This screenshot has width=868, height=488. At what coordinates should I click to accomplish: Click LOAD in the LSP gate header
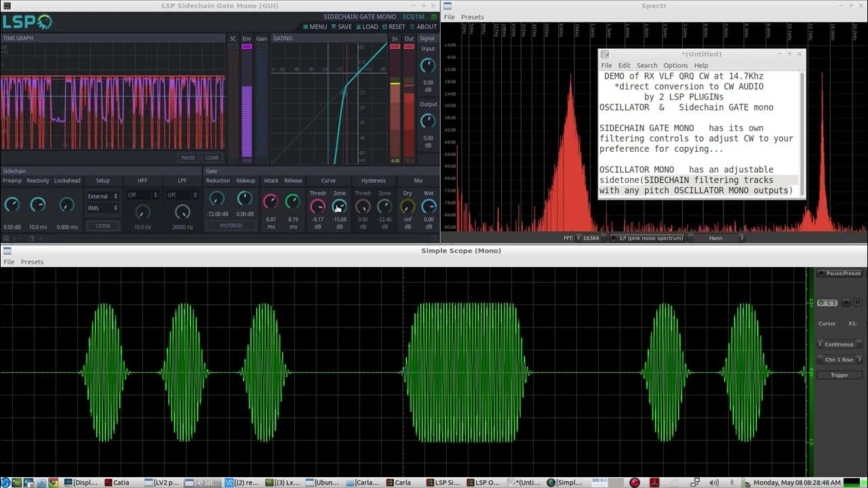pos(367,27)
